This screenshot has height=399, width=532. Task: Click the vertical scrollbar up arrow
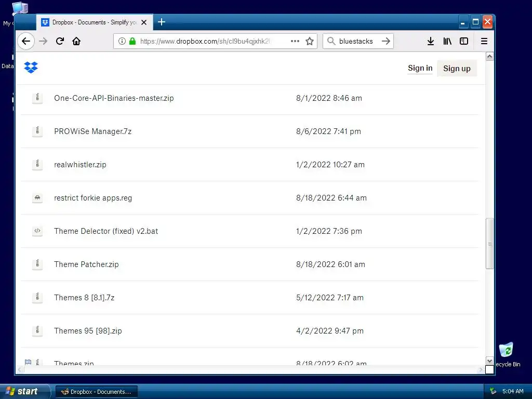pos(489,56)
